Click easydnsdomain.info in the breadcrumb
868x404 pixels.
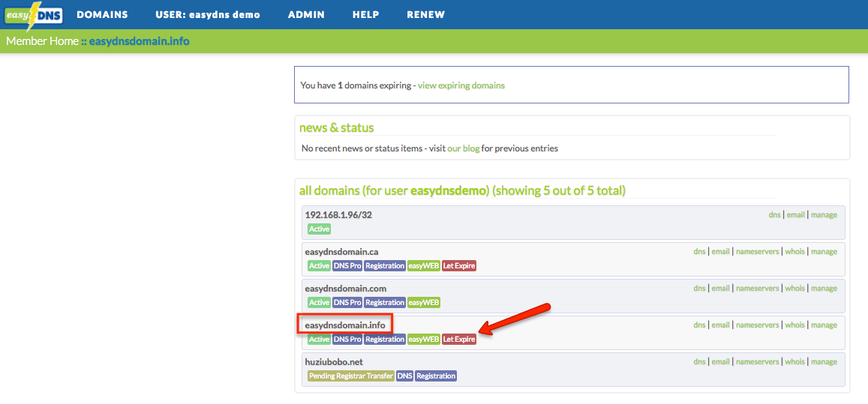coord(139,41)
